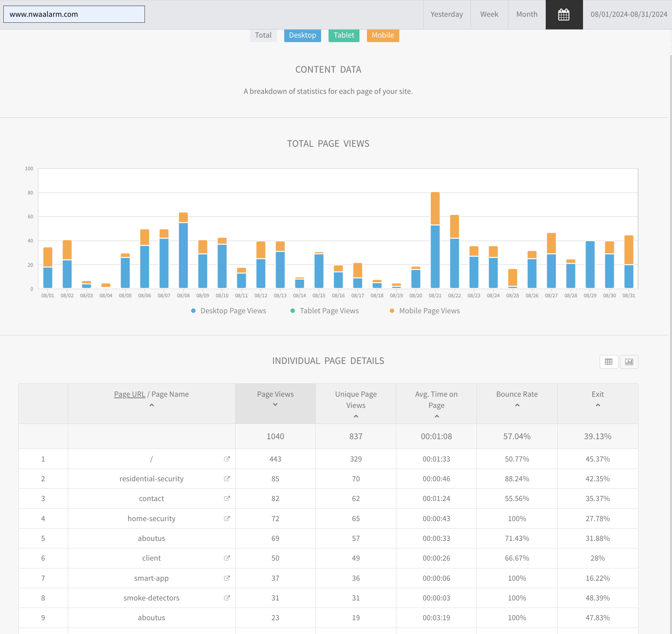
Task: Toggle Tablet Page Views legend series
Action: pyautogui.click(x=324, y=311)
